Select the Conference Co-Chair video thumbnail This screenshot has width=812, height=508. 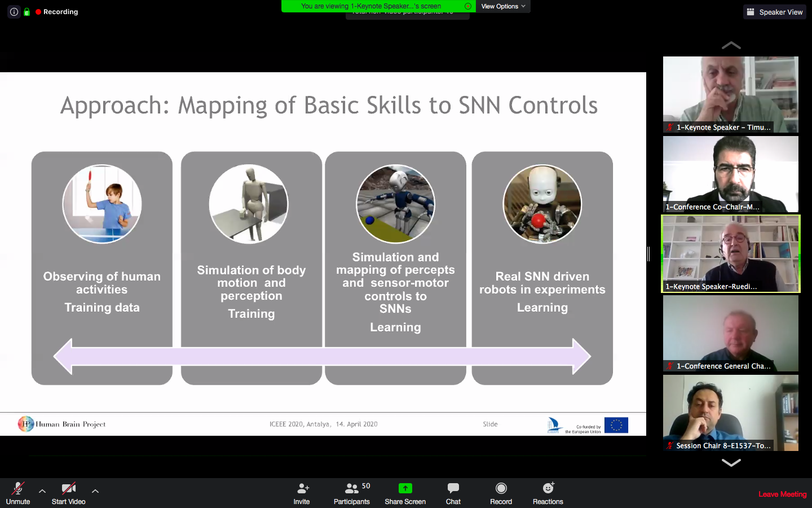[x=731, y=174]
